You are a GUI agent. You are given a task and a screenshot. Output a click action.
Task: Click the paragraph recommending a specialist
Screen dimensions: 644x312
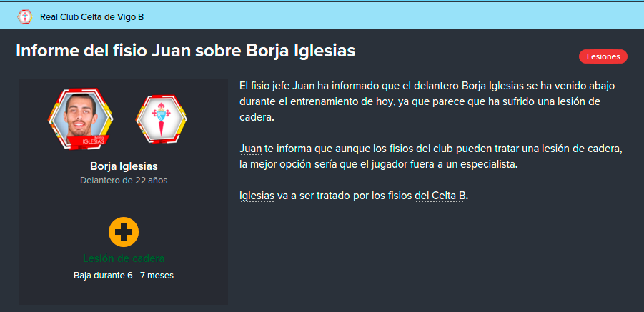coord(431,157)
